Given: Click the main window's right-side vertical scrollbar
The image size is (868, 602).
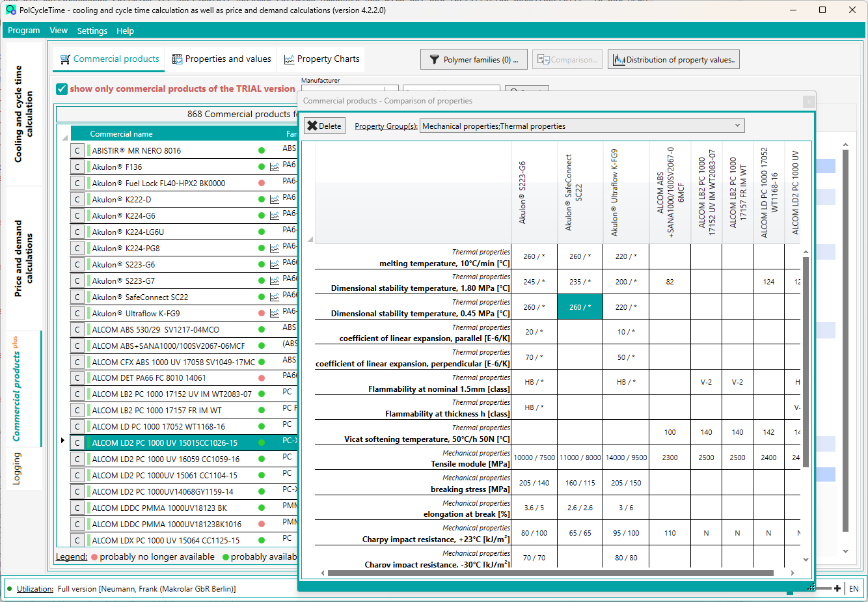Looking at the screenshot, I should coord(846,340).
